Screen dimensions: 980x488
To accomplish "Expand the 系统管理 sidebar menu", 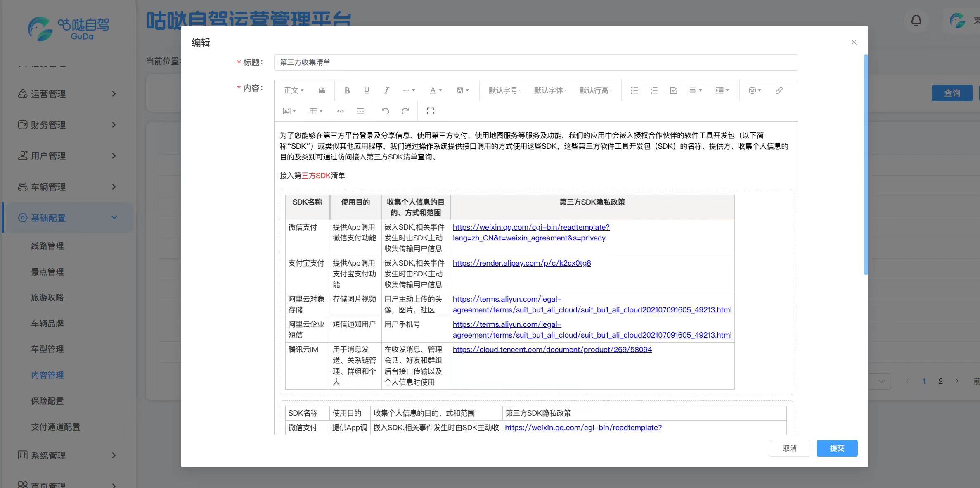I will coord(67,455).
